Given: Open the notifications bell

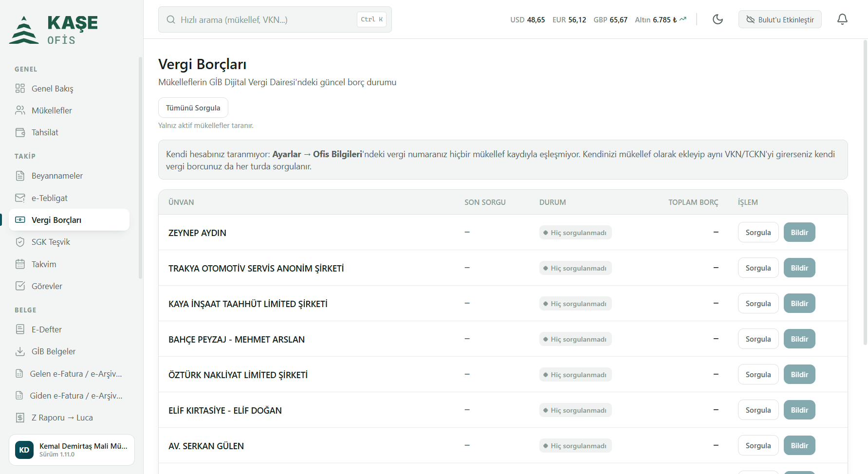Looking at the screenshot, I should point(842,19).
